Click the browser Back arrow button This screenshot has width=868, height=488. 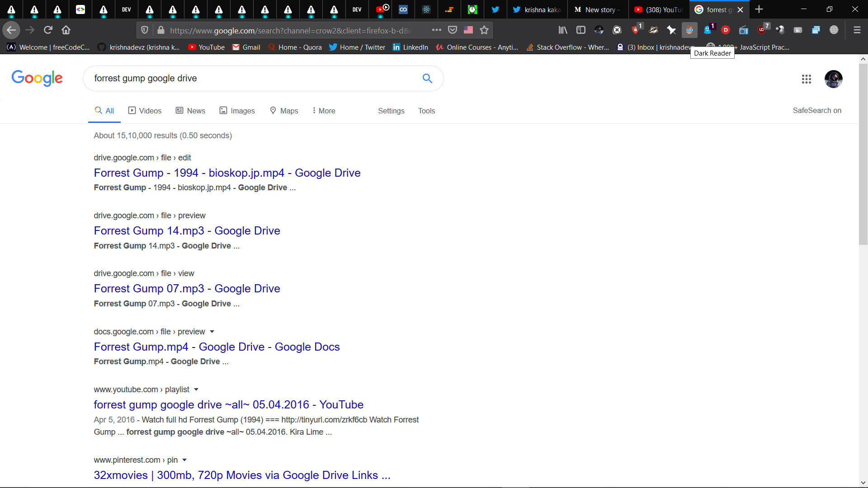click(x=11, y=30)
